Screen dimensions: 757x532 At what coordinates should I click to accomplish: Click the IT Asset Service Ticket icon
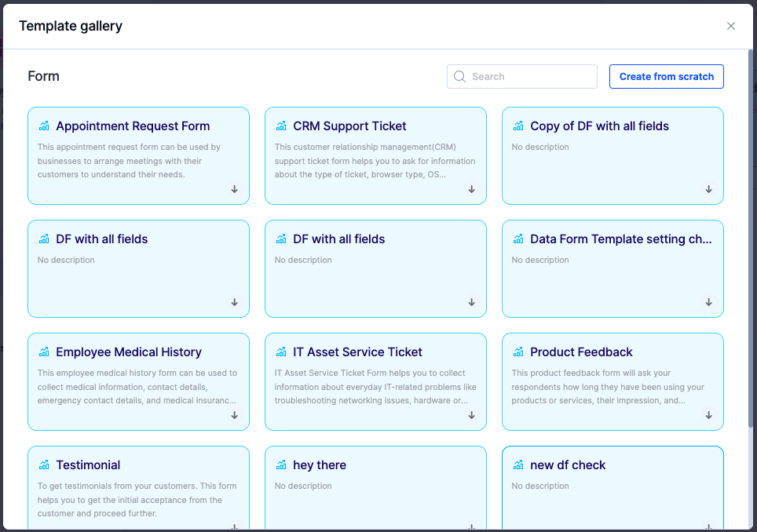point(281,352)
